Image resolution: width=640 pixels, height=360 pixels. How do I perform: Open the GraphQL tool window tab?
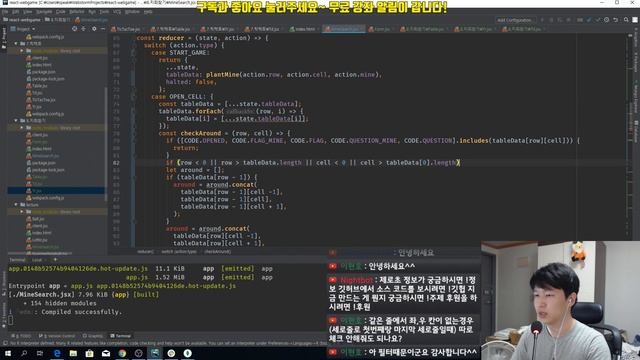coord(93,336)
